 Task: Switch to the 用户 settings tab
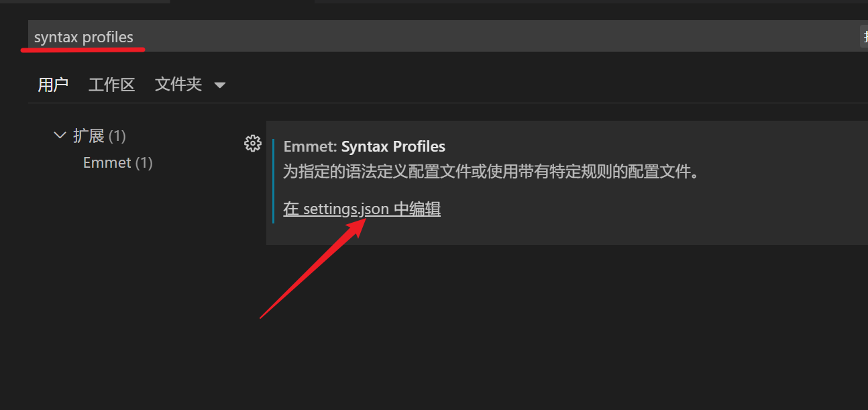click(x=53, y=85)
